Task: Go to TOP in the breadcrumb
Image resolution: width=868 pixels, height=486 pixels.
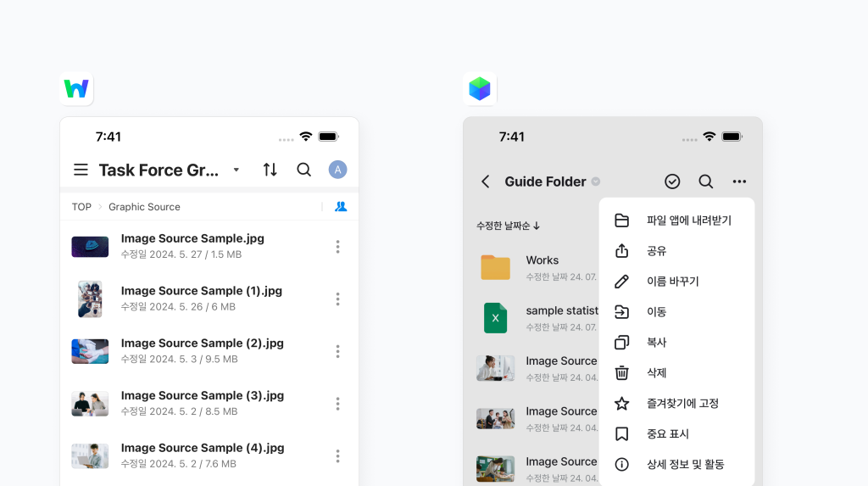Action: tap(81, 207)
